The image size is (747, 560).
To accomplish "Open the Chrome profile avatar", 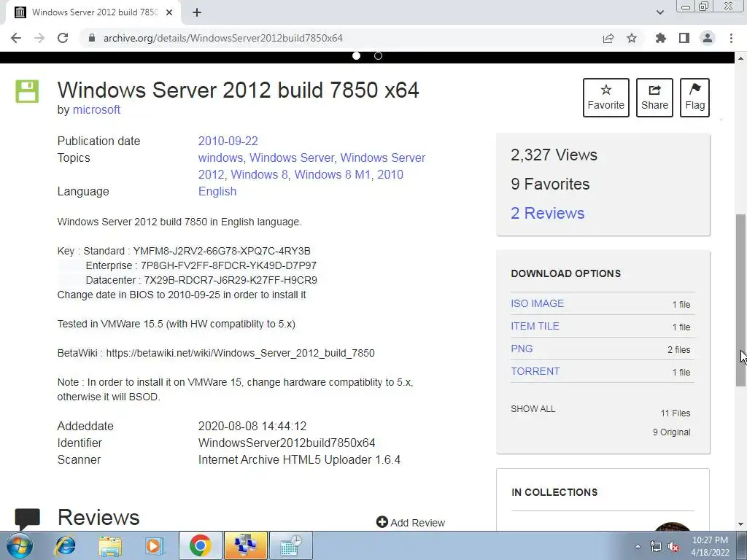I will pyautogui.click(x=708, y=38).
